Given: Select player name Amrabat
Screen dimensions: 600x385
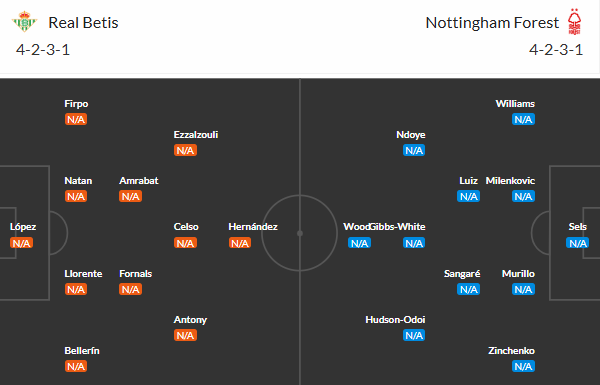Looking at the screenshot, I should coord(139,181).
